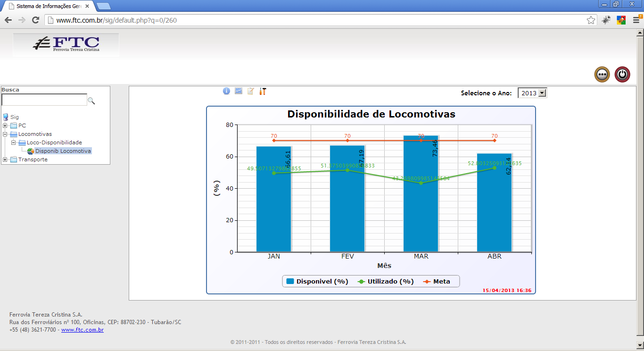Collapse the Locomotivas tree node
The height and width of the screenshot is (351, 644).
[5, 134]
